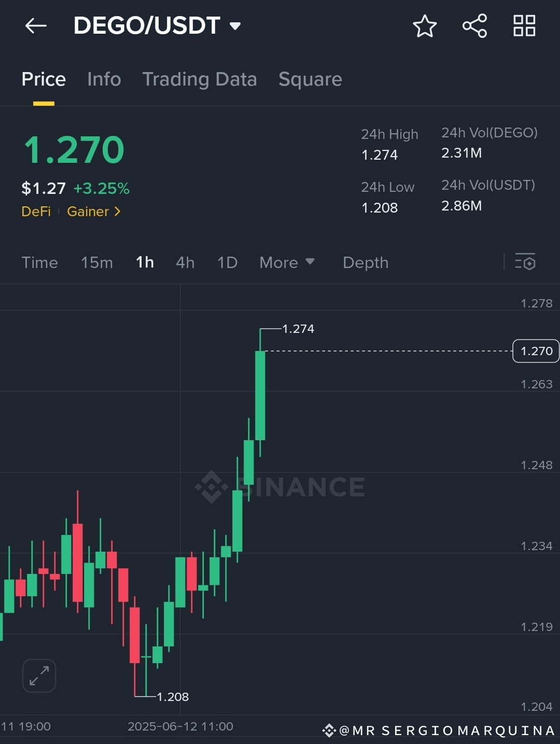Expand chart with fullscreen icon bottom left
The width and height of the screenshot is (560, 744).
(39, 675)
